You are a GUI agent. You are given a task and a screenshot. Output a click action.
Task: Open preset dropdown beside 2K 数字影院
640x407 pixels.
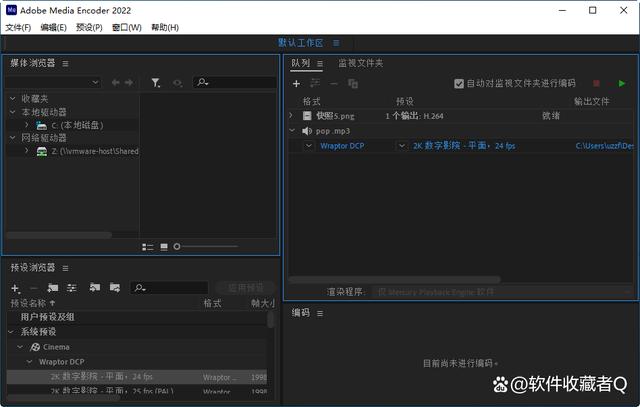pos(402,146)
